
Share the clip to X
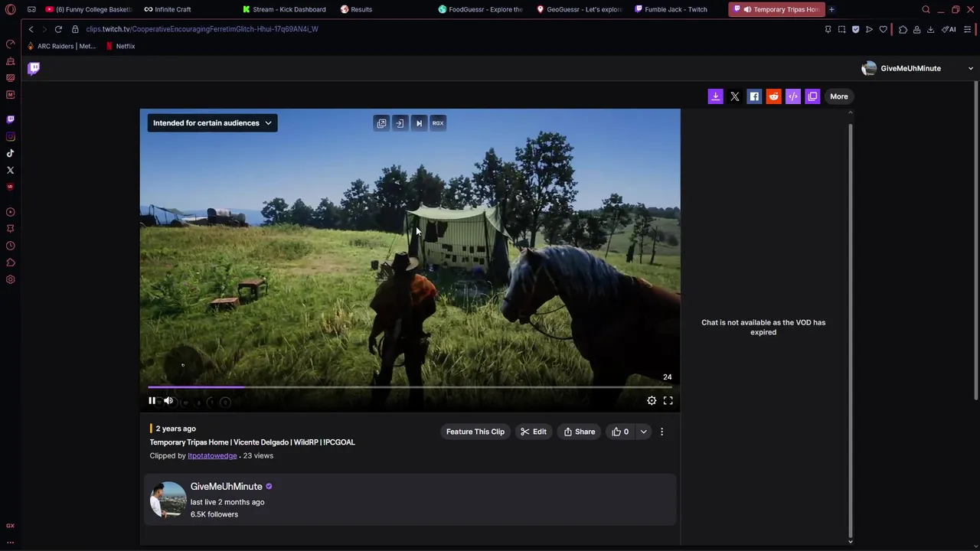735,96
